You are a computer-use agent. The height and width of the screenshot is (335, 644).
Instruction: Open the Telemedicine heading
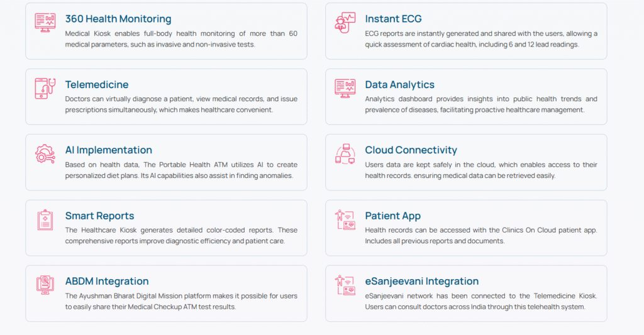(97, 85)
